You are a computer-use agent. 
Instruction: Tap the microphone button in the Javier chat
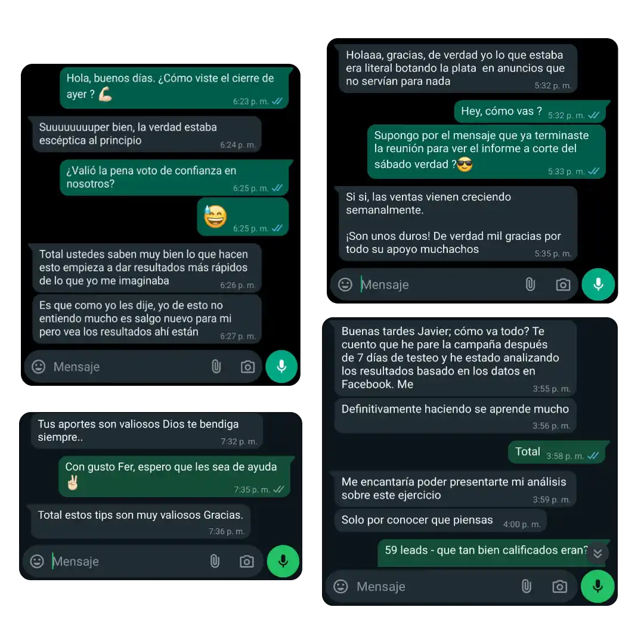[597, 586]
